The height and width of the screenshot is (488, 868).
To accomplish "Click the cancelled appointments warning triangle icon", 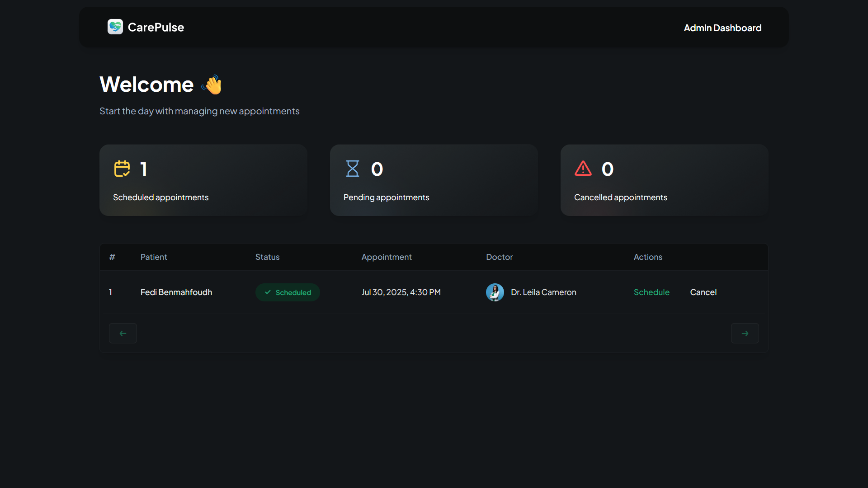I will coord(583,169).
